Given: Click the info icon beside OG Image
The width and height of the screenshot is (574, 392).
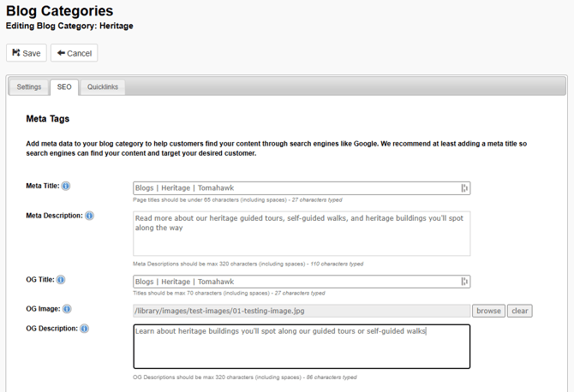Looking at the screenshot, I should click(x=67, y=309).
